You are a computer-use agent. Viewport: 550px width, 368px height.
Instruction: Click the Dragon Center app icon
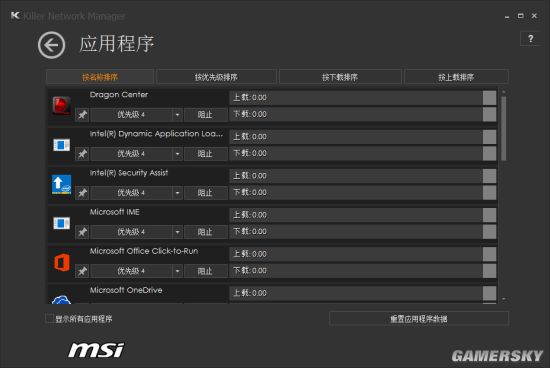61,105
